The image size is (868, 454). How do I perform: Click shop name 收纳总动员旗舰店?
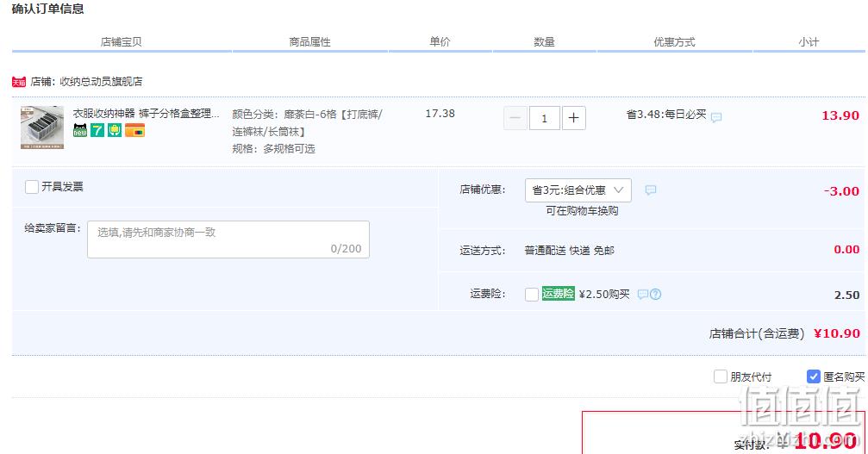pyautogui.click(x=101, y=81)
